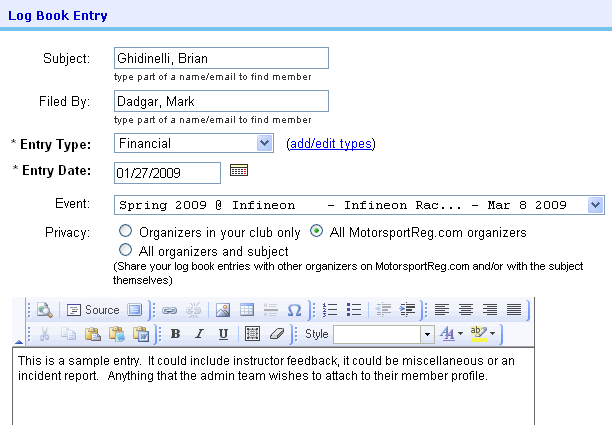Click into the Filed By field
This screenshot has height=425, width=612.
click(x=221, y=101)
